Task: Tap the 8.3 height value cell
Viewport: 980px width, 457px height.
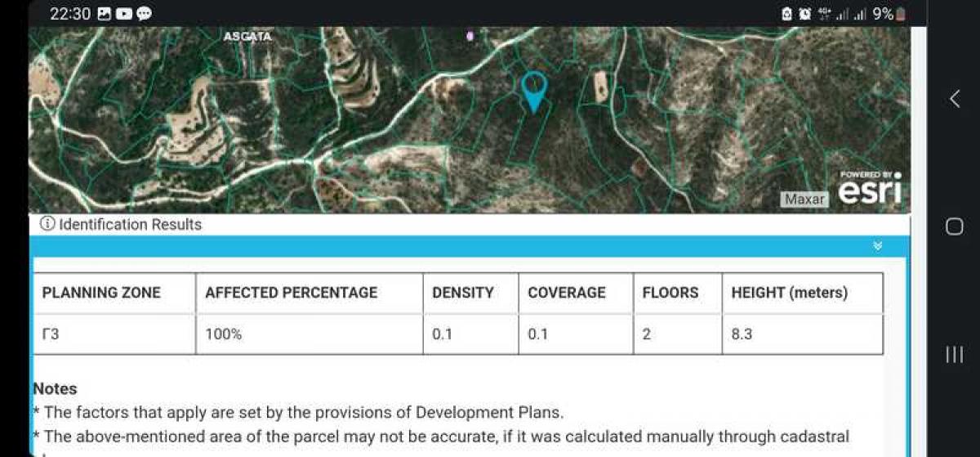Action: (x=742, y=334)
